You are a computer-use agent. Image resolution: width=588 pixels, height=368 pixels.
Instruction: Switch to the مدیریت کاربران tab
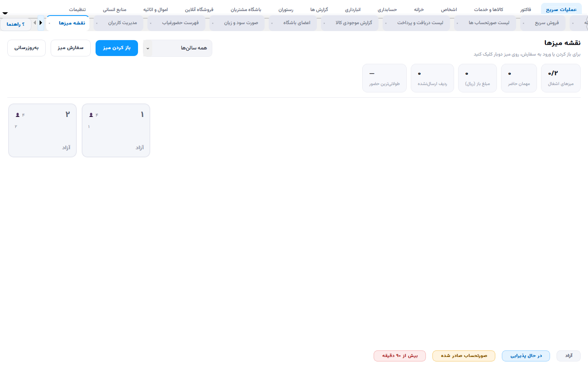119,23
